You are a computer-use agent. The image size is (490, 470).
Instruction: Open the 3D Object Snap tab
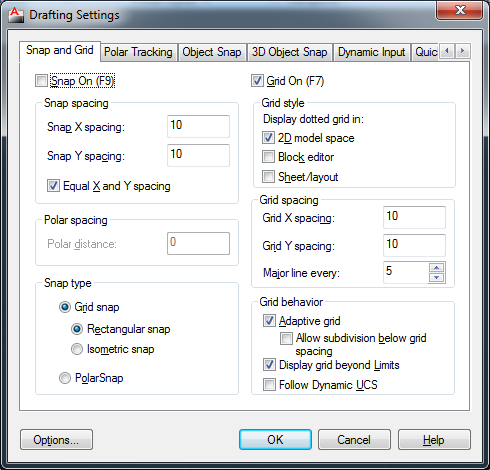(289, 52)
